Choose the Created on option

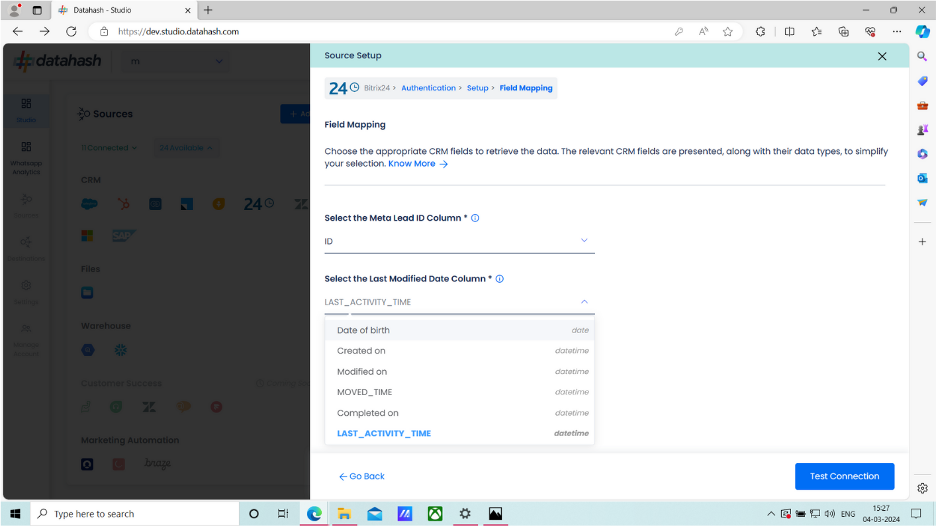pyautogui.click(x=459, y=351)
